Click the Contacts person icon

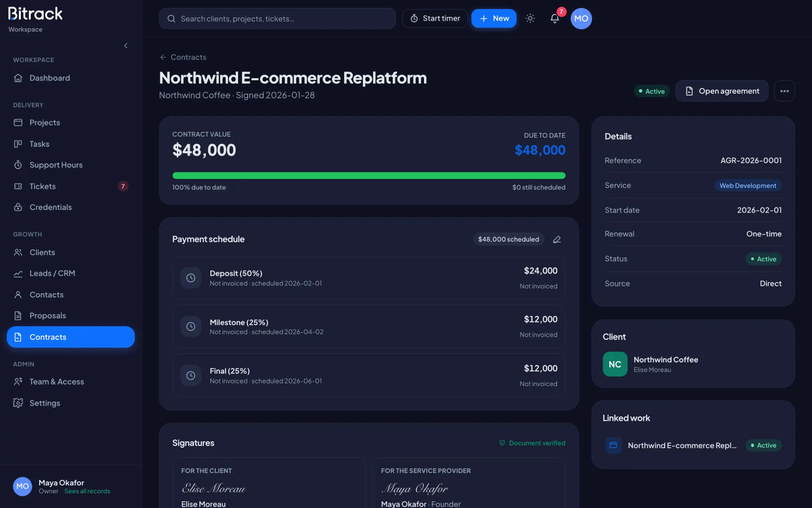(x=18, y=295)
